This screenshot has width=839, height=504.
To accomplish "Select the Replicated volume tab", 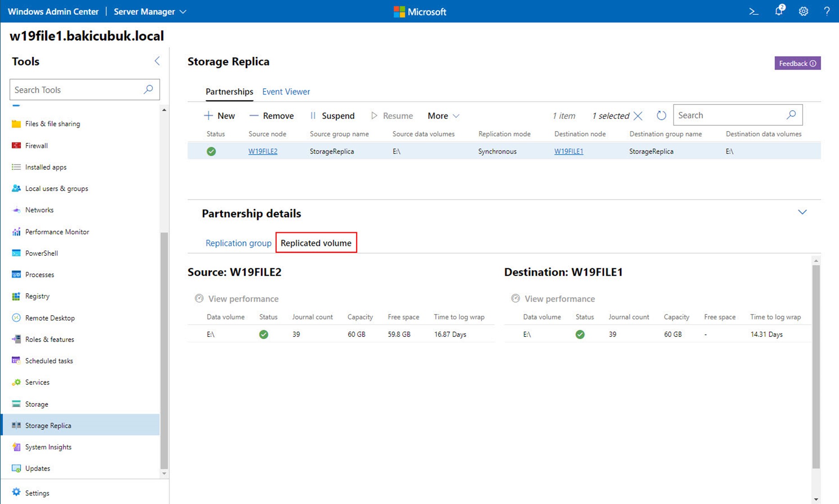I will click(316, 243).
